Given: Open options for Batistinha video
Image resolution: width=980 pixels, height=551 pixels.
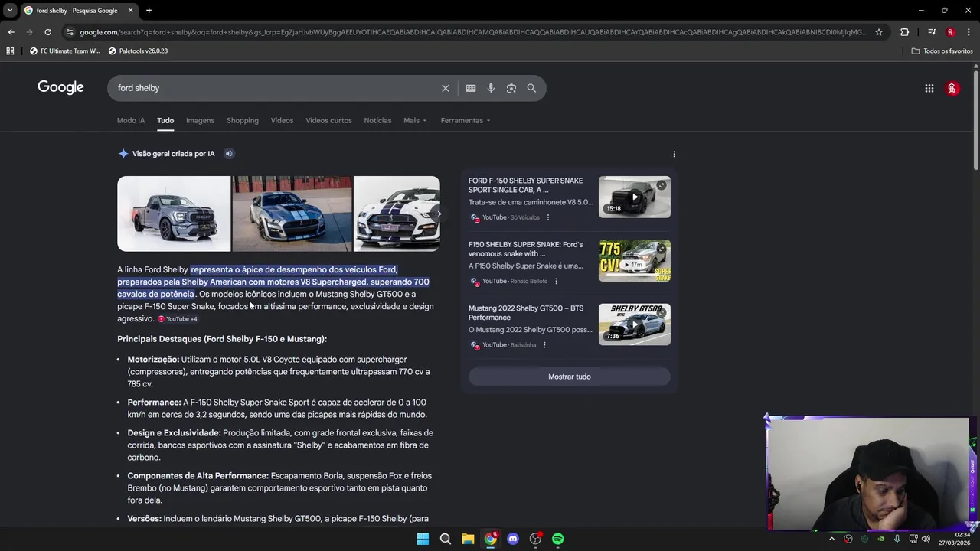Looking at the screenshot, I should [x=544, y=345].
